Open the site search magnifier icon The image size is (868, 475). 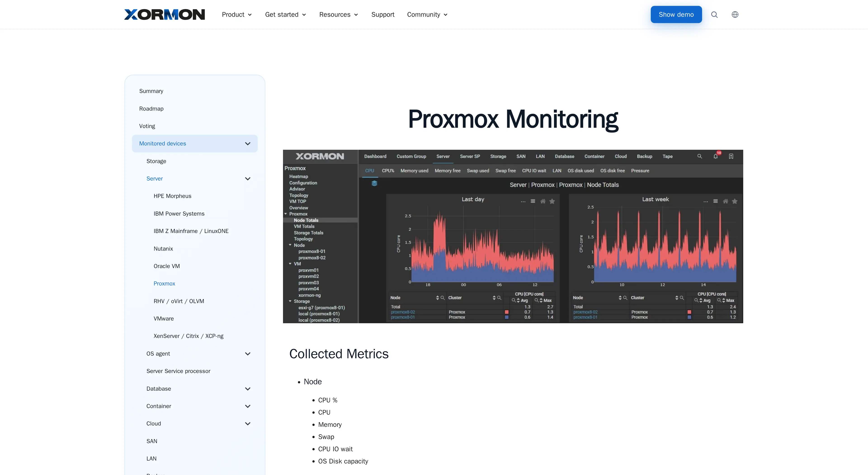click(714, 14)
